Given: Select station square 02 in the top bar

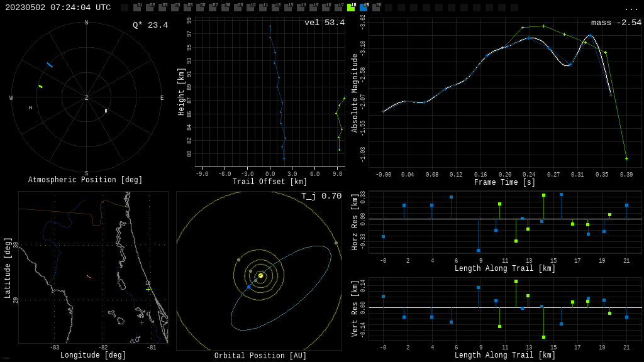Looking at the screenshot, I should point(150,8).
